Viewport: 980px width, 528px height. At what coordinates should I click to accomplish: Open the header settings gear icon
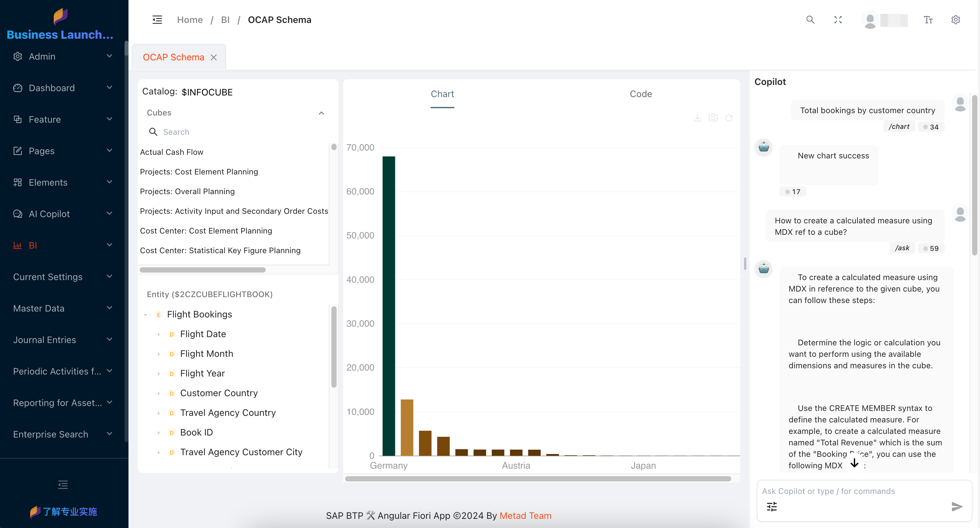point(955,20)
